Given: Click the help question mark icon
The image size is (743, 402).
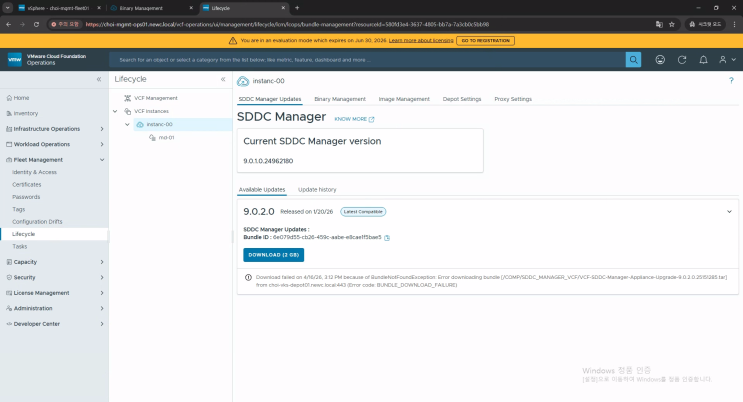Looking at the screenshot, I should pos(731,80).
